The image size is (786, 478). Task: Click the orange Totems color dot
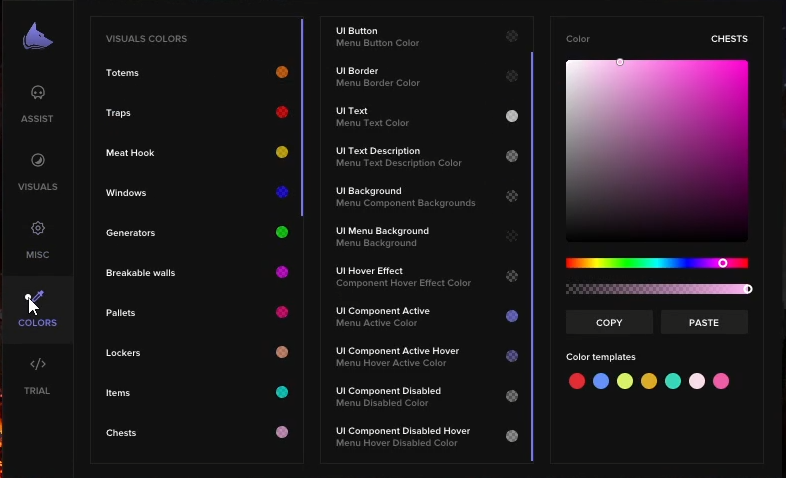pyautogui.click(x=282, y=72)
